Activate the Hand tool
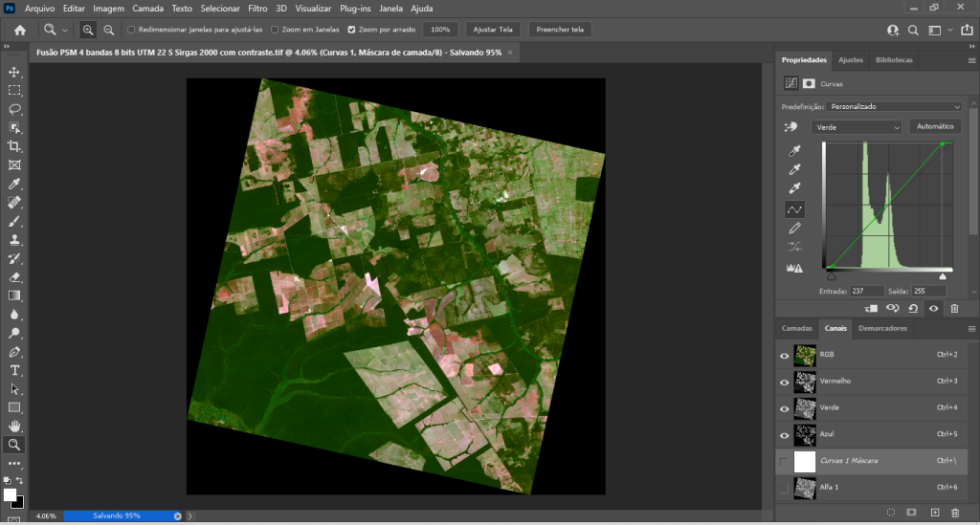980x525 pixels. pos(14,426)
